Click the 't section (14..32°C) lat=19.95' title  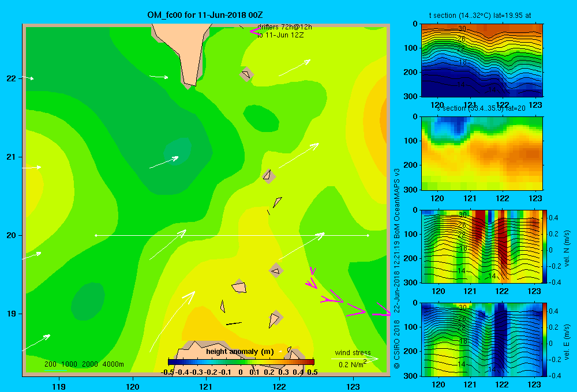click(x=480, y=16)
